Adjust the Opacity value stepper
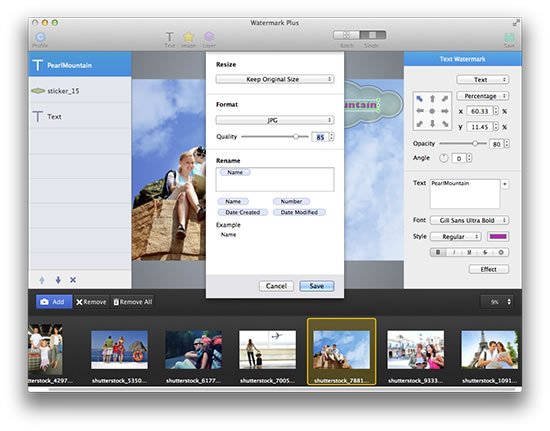Viewport: 550px width, 431px height. click(507, 143)
